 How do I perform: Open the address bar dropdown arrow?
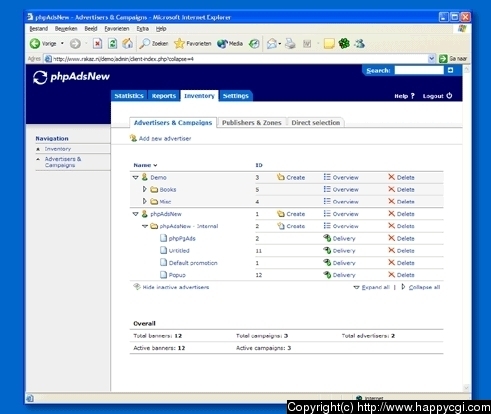(431, 59)
